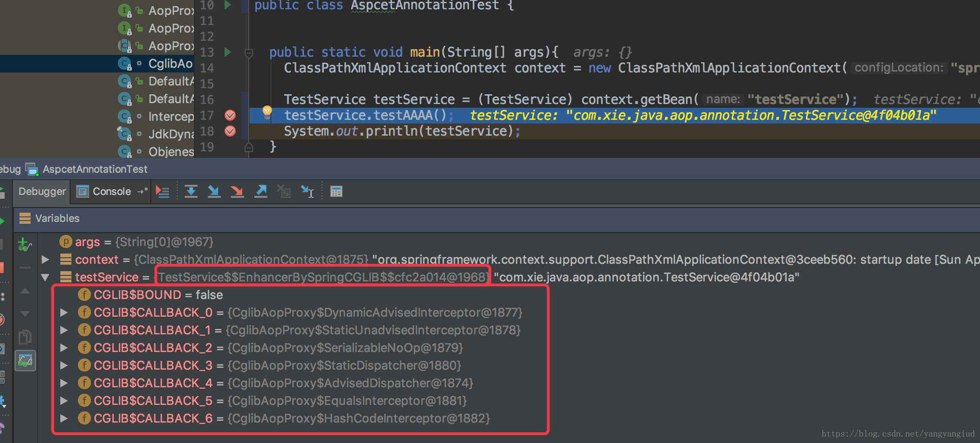Screen dimensions: 980x443
Task: Click the Step Over debugger icon
Action: click(191, 191)
